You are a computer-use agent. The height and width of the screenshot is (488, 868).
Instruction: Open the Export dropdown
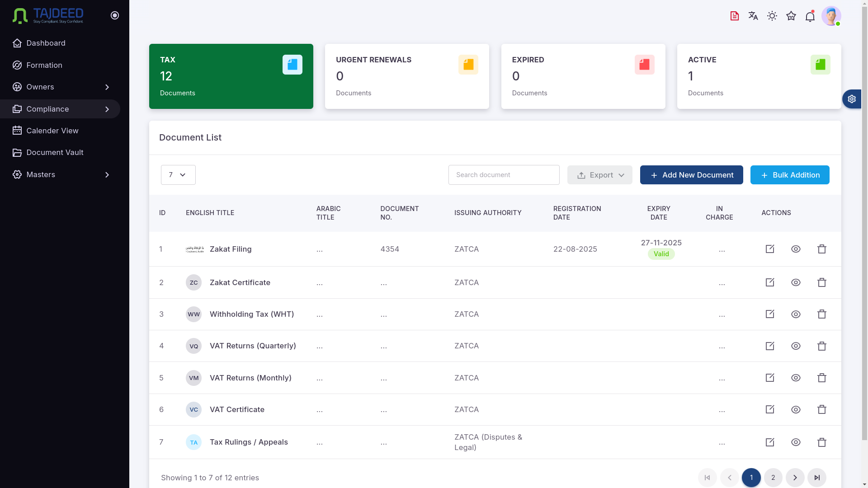click(599, 175)
